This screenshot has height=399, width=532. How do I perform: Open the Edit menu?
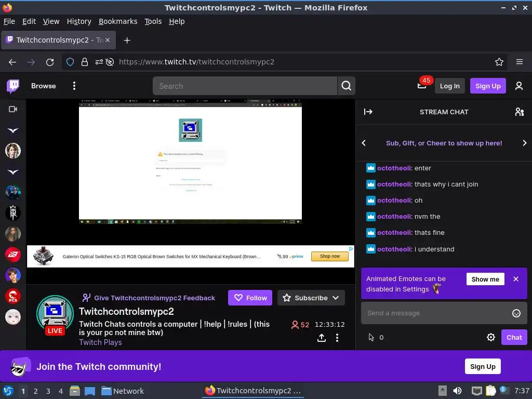click(29, 21)
